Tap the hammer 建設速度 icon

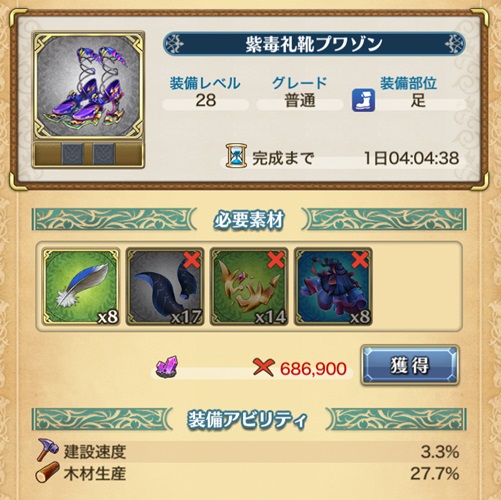48,450
